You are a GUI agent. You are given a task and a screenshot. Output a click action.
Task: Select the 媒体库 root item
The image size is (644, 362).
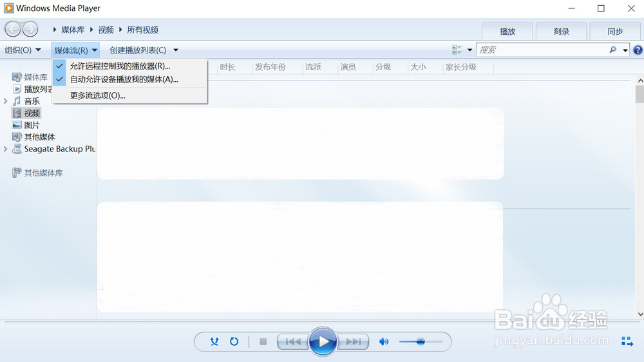(30, 77)
